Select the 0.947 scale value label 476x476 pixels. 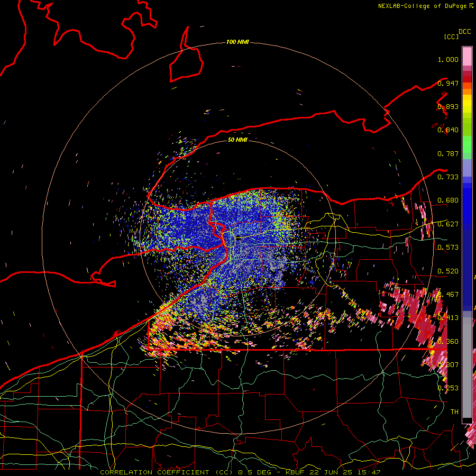click(448, 83)
